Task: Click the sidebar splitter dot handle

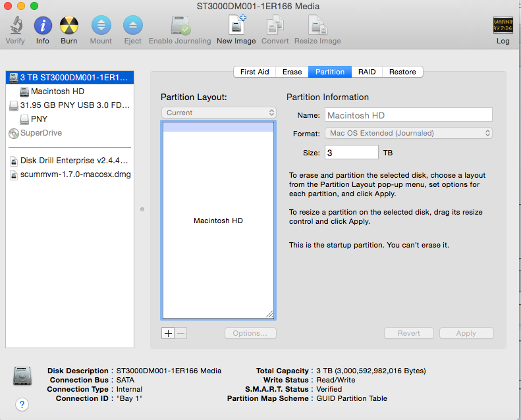Action: [x=142, y=209]
